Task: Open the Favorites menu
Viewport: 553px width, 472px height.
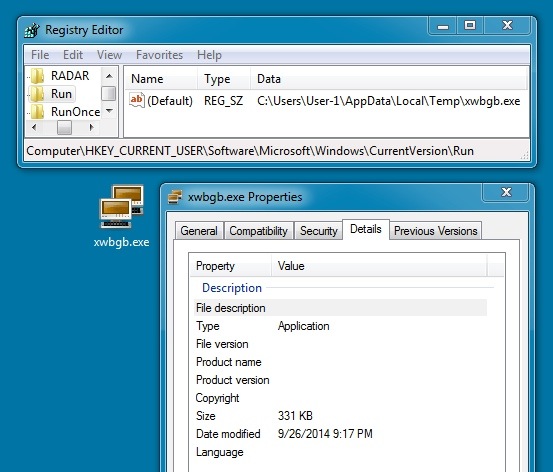Action: [159, 55]
